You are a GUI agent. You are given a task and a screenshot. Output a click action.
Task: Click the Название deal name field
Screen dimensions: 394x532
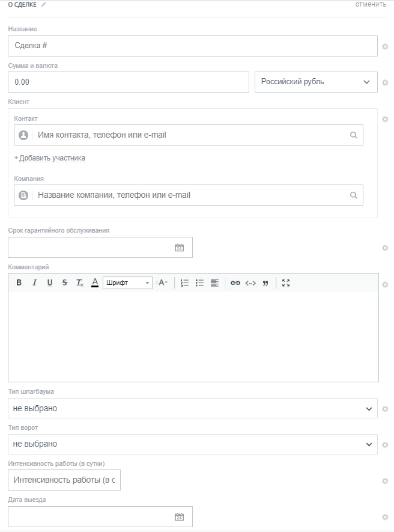point(192,46)
